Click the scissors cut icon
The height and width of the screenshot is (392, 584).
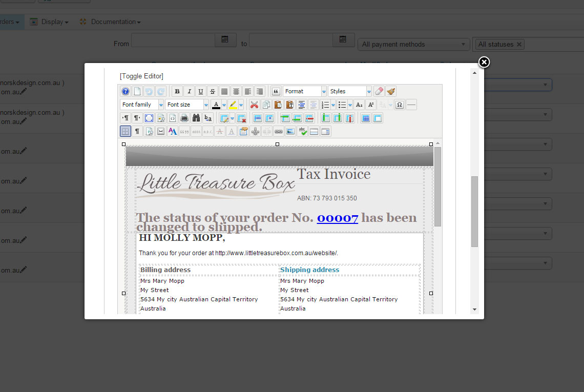tap(255, 105)
